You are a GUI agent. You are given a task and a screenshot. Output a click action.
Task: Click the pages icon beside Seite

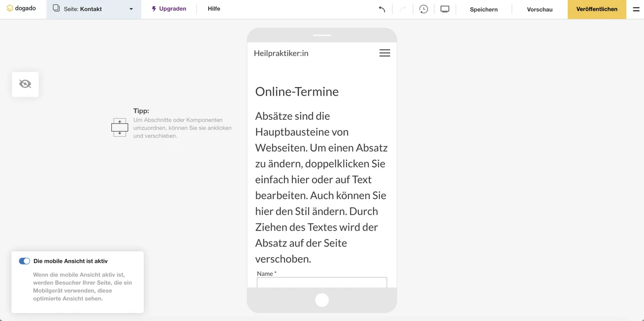(57, 8)
